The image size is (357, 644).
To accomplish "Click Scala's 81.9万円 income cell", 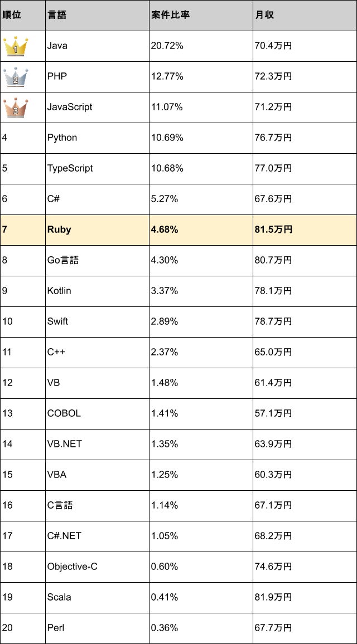I will [x=273, y=597].
